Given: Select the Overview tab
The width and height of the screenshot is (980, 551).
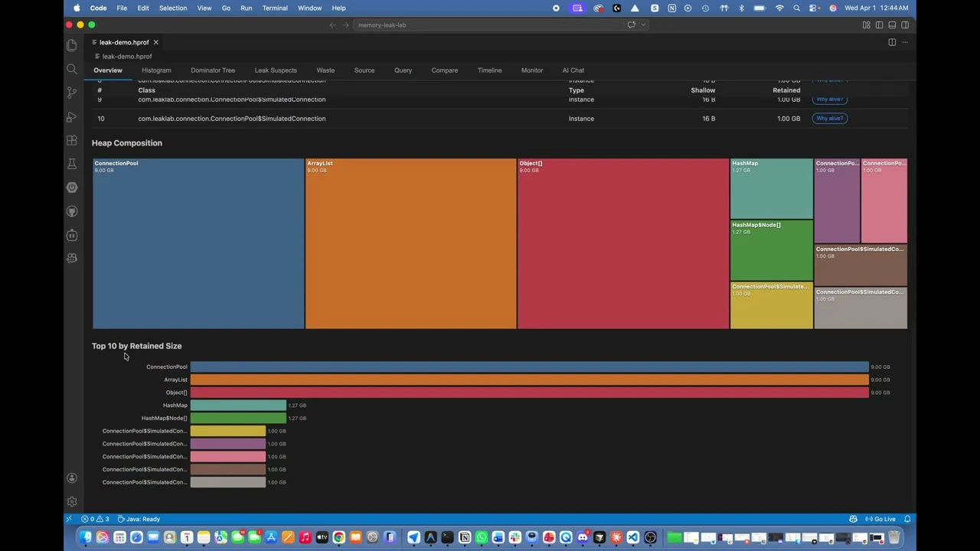Looking at the screenshot, I should [x=108, y=70].
